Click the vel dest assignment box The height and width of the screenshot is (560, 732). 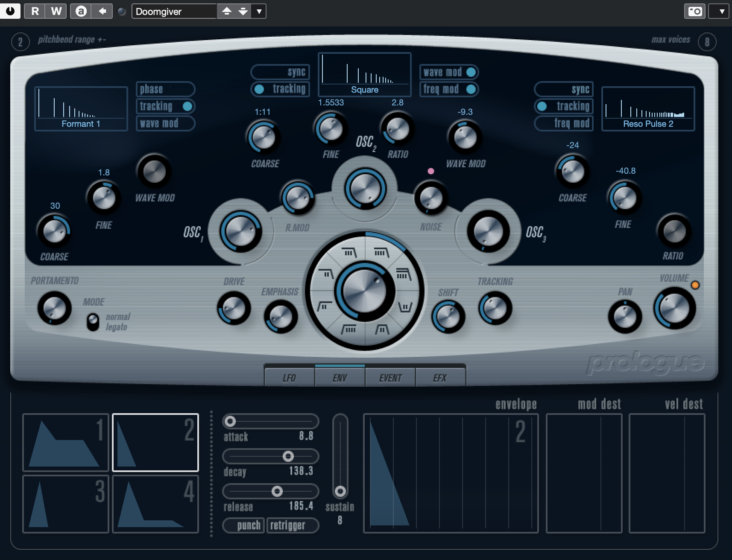coord(667,473)
